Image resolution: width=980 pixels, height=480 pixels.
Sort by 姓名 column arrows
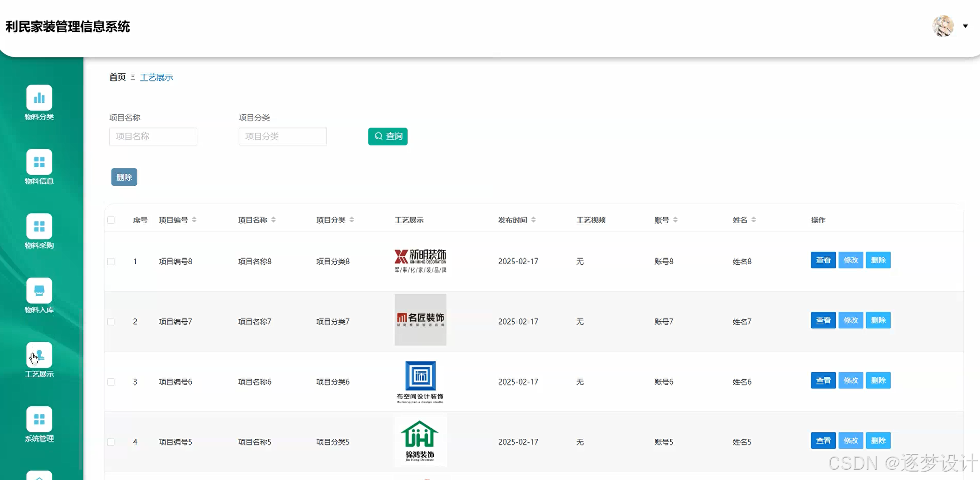coord(753,220)
